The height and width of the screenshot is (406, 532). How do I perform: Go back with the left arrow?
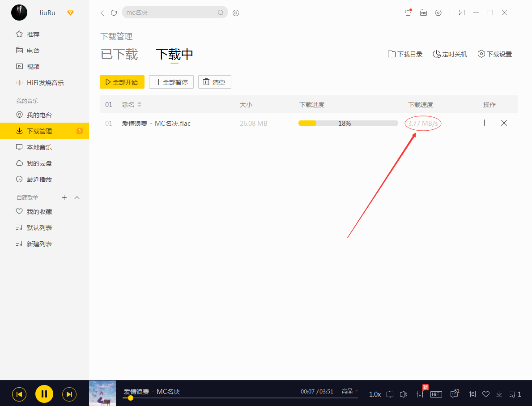click(x=102, y=13)
